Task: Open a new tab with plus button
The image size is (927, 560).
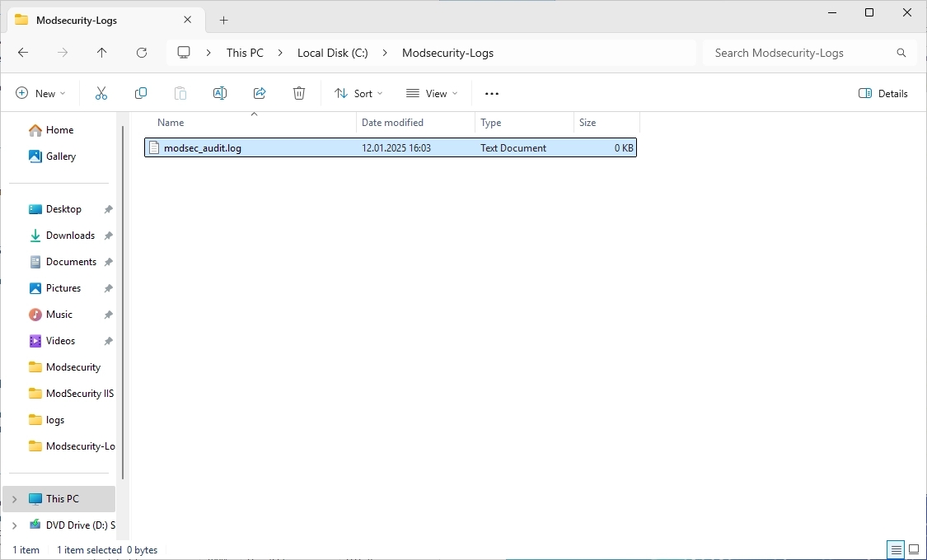Action: [x=223, y=20]
